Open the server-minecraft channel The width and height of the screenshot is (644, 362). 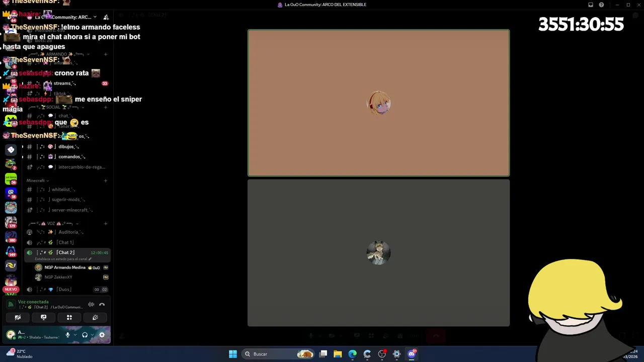point(67,210)
